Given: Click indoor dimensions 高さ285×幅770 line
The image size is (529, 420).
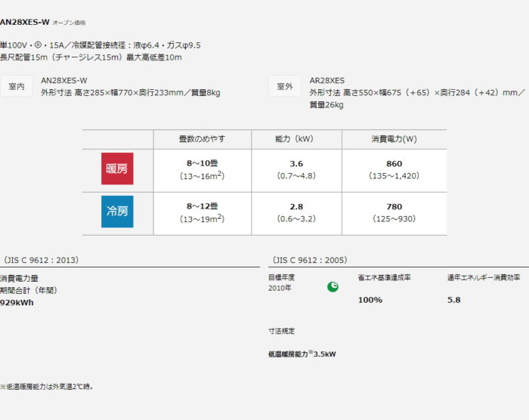Looking at the screenshot, I should click(131, 92).
